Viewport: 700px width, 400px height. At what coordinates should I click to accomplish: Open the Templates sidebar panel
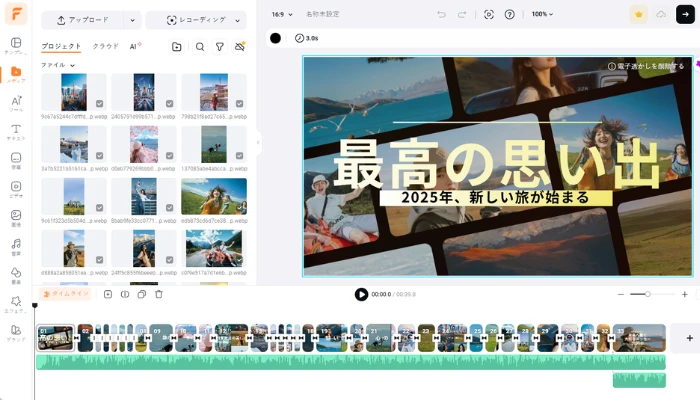(x=16, y=46)
